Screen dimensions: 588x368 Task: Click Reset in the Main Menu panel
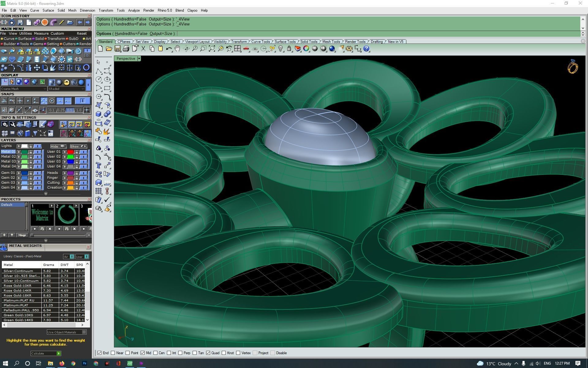click(82, 33)
